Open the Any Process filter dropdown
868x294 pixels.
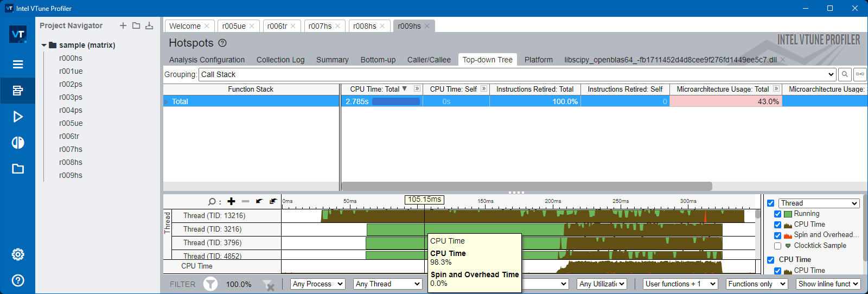(318, 284)
